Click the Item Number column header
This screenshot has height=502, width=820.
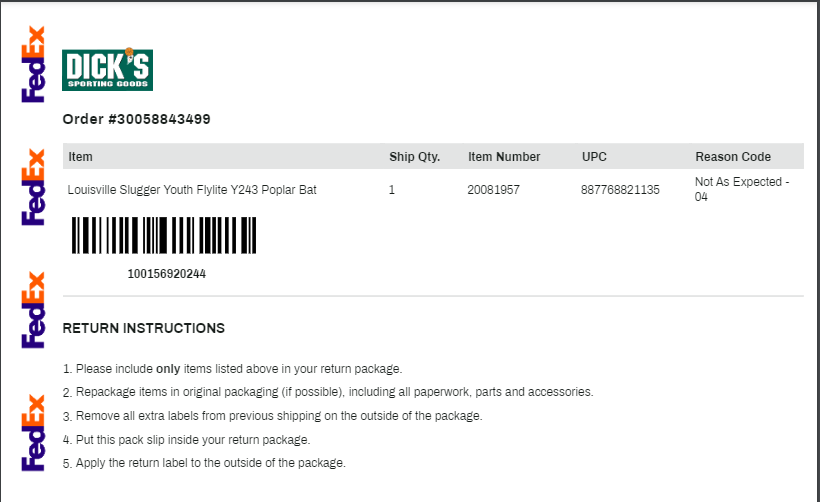[x=504, y=157]
